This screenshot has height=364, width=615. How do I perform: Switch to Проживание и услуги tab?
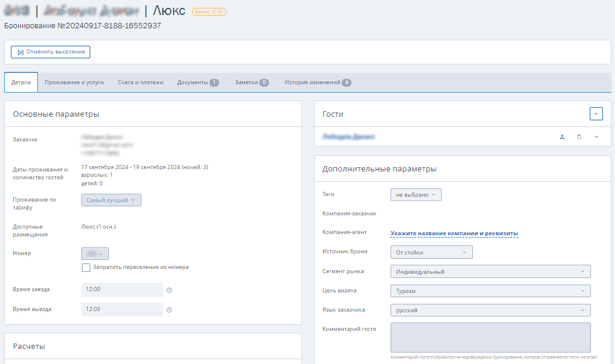[74, 82]
